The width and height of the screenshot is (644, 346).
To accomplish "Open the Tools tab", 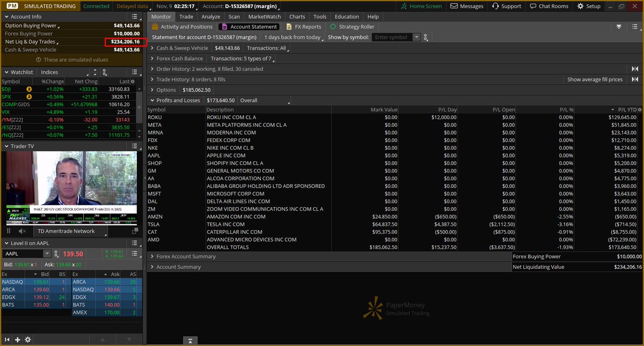I will (x=320, y=17).
